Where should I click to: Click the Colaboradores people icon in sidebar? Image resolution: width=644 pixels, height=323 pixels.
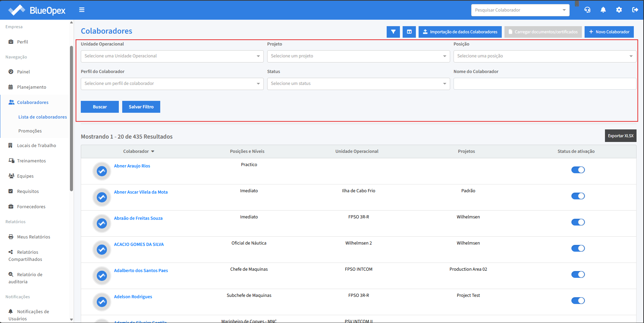pyautogui.click(x=11, y=102)
